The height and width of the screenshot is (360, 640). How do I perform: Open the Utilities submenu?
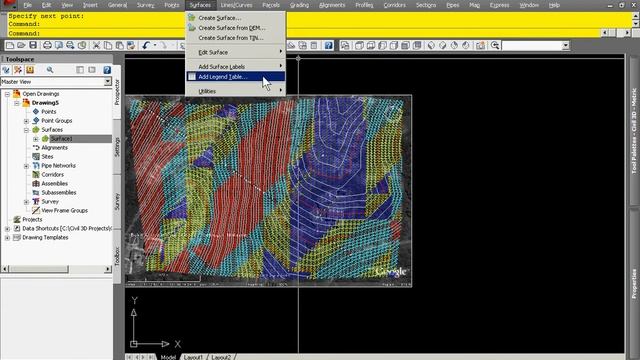pos(236,91)
